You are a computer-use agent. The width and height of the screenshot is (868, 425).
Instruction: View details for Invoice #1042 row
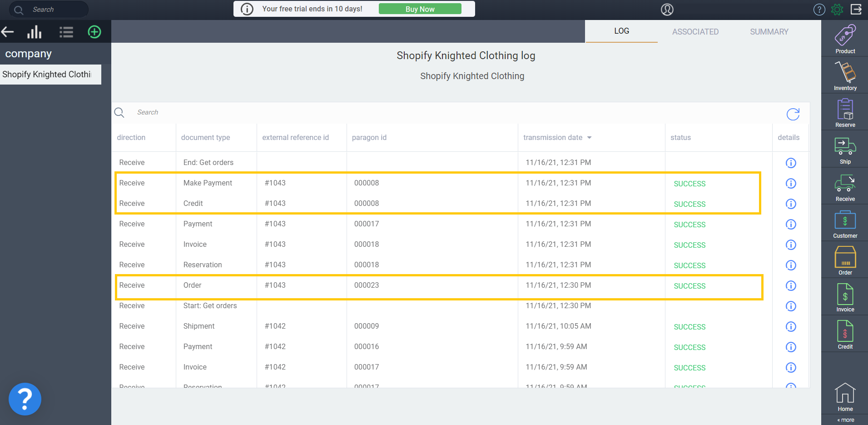(x=791, y=367)
